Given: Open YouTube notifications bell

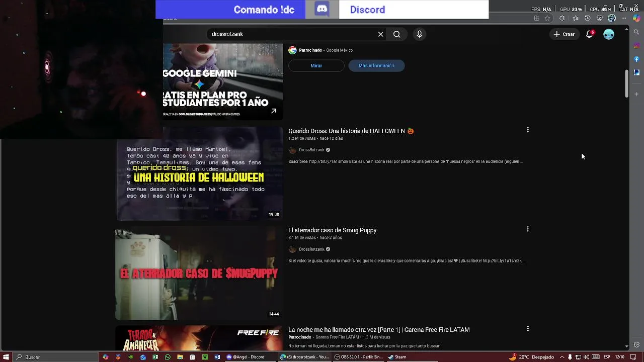Looking at the screenshot, I should pyautogui.click(x=590, y=34).
